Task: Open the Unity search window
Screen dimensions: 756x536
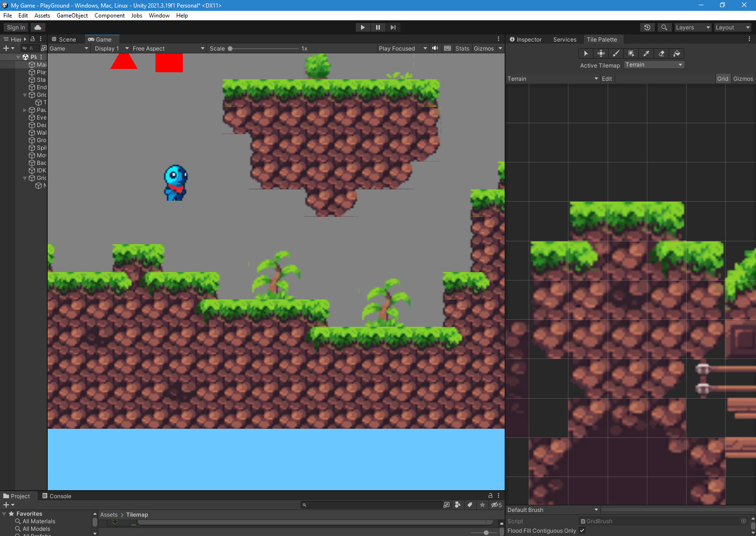Action: pyautogui.click(x=664, y=27)
